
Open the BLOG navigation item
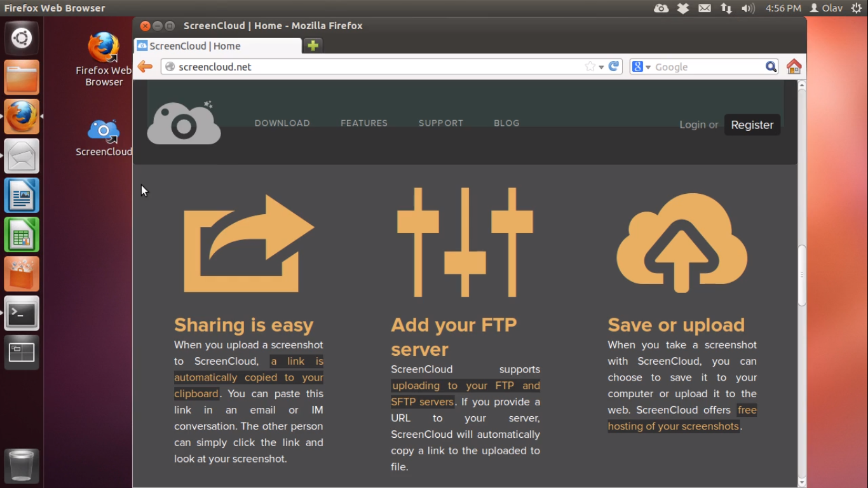506,123
